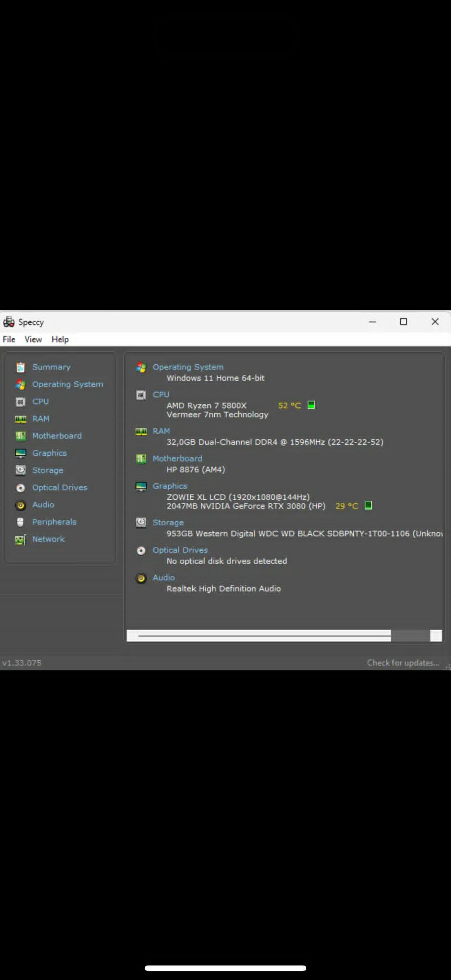Click the Audio speaker icon in sidebar
The height and width of the screenshot is (980, 451).
(20, 505)
